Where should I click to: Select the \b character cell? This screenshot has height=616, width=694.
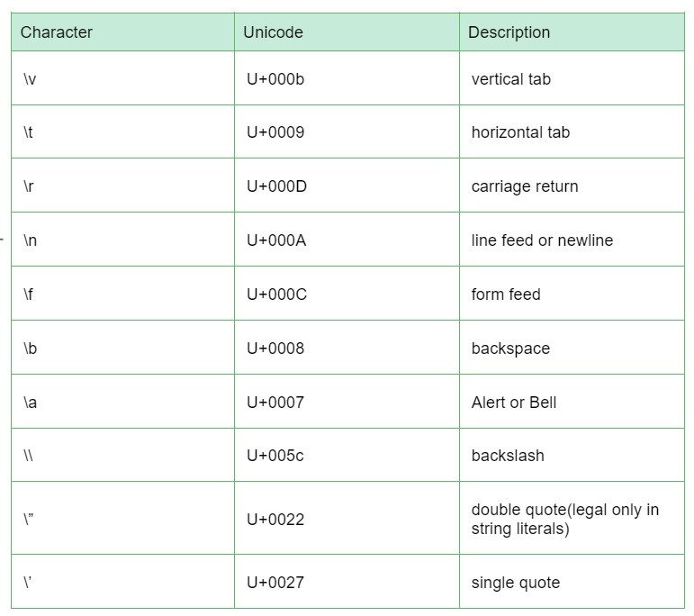(x=122, y=348)
